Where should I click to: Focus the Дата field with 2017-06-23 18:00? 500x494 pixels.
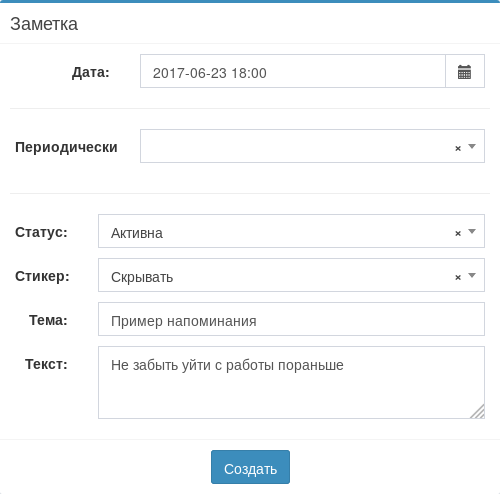point(293,71)
